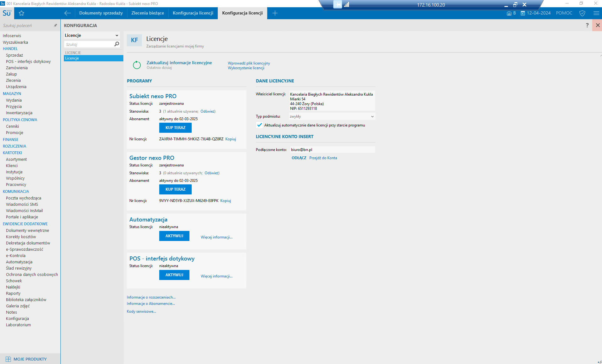Screen dimensions: 602x364
Task: Activate the Automatyzacja license
Action: click(x=174, y=236)
